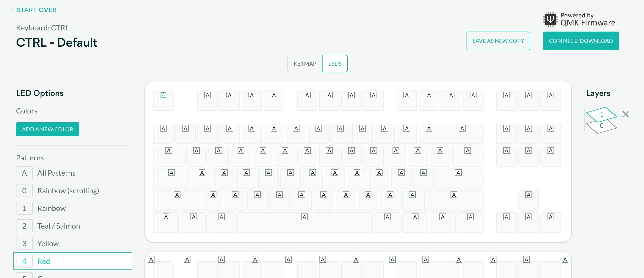Select the Rainbow (scrolling) pattern
This screenshot has height=278, width=644.
(68, 191)
